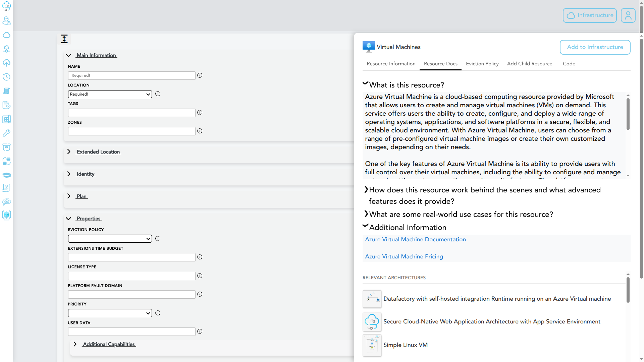
Task: Select the Resource Docs tab
Action: (441, 64)
